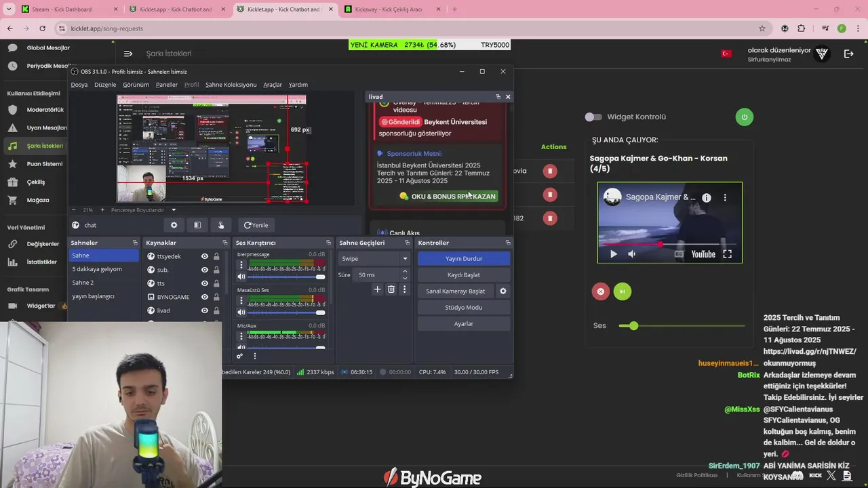Open Masaüstü Ses options dots
This screenshot has width=868, height=488.
click(x=241, y=300)
